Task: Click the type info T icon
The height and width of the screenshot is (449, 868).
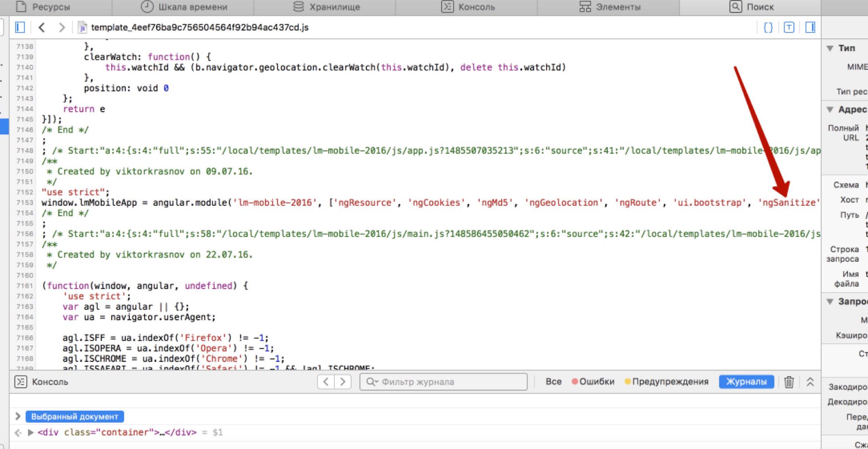Action: [x=789, y=27]
